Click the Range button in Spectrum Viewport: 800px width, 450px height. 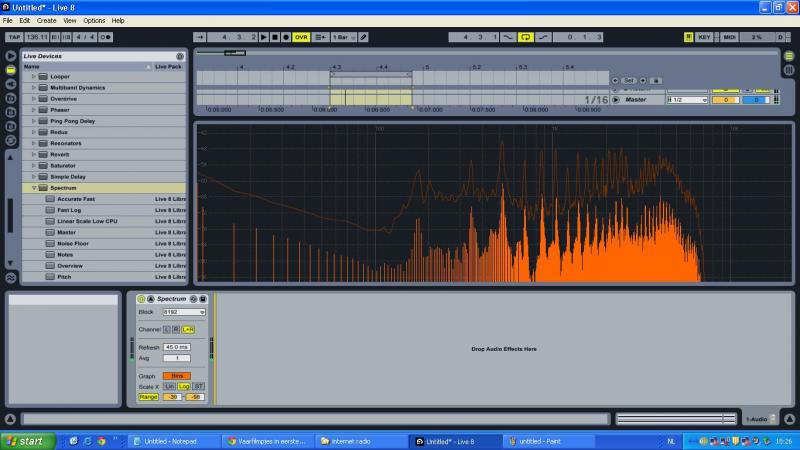click(148, 397)
